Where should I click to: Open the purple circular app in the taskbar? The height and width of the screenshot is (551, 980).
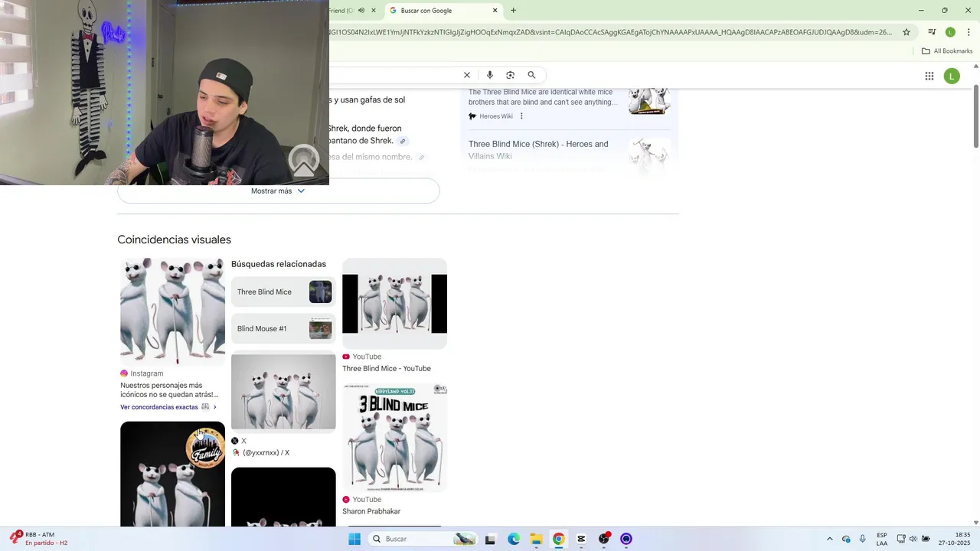pyautogui.click(x=626, y=539)
